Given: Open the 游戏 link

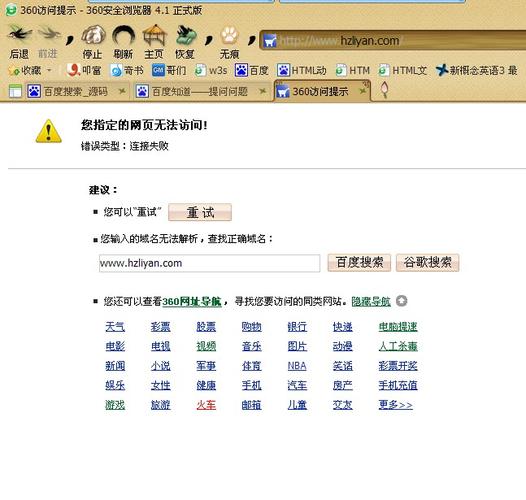Looking at the screenshot, I should [x=115, y=405].
